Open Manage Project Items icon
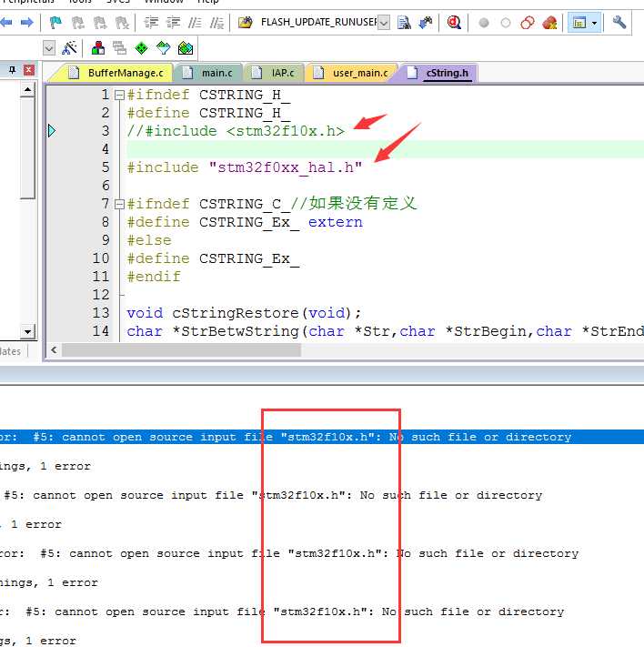Viewport: 644px width, 647px height. [x=97, y=48]
